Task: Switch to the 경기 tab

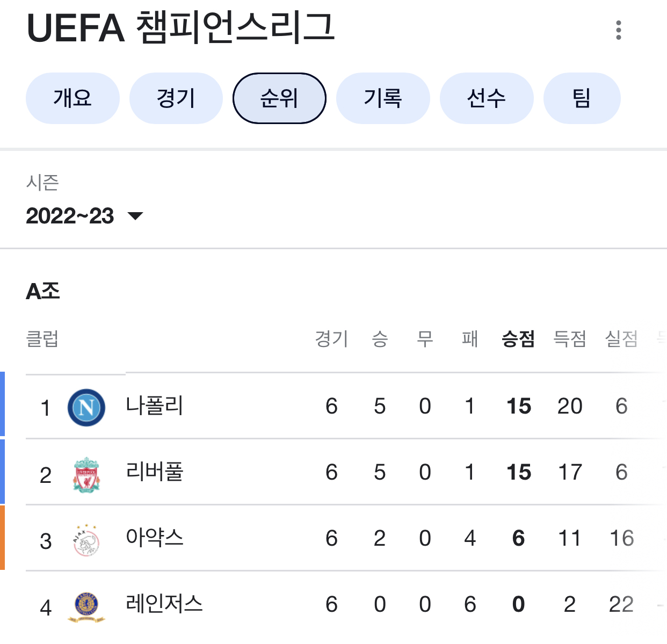Action: coord(176,98)
